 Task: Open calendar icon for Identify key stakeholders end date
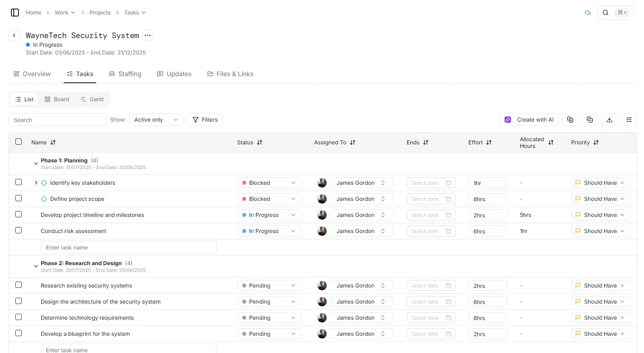click(448, 183)
